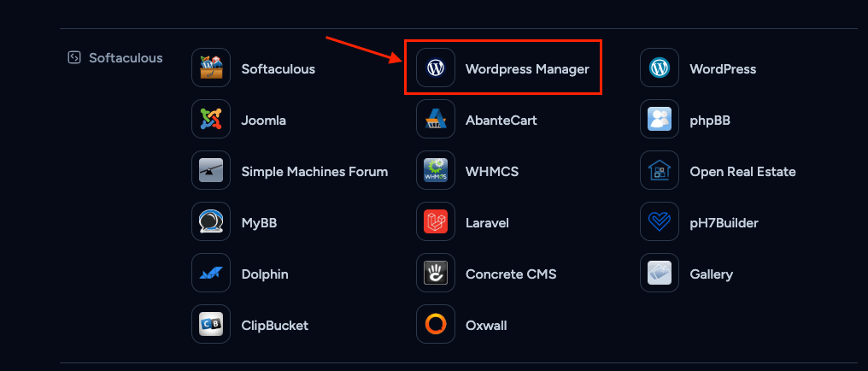Open the Dolphin label
The image size is (868, 371).
[x=265, y=274]
